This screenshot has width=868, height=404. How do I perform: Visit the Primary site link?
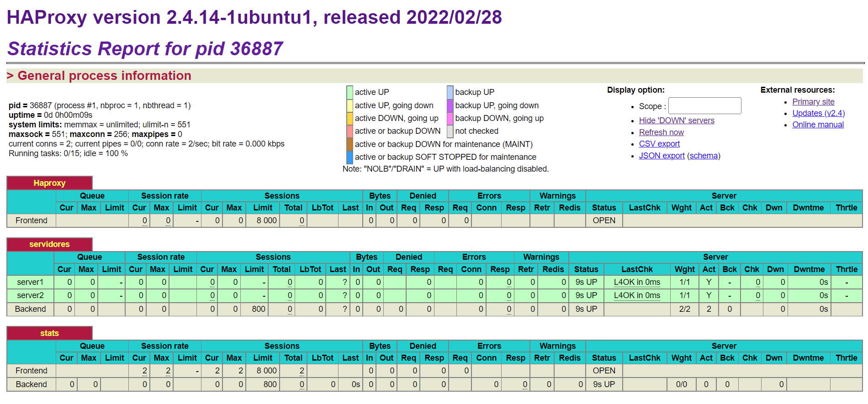pyautogui.click(x=813, y=102)
